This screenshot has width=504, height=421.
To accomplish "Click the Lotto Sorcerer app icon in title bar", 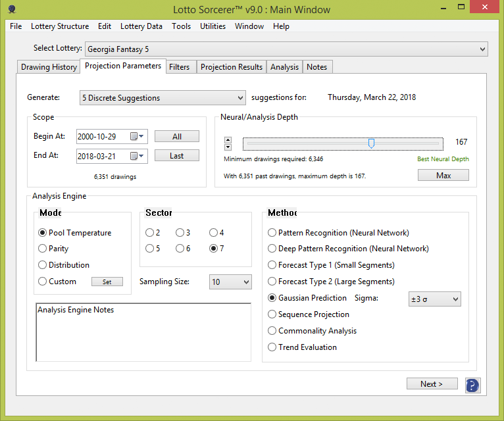I will coord(12,9).
